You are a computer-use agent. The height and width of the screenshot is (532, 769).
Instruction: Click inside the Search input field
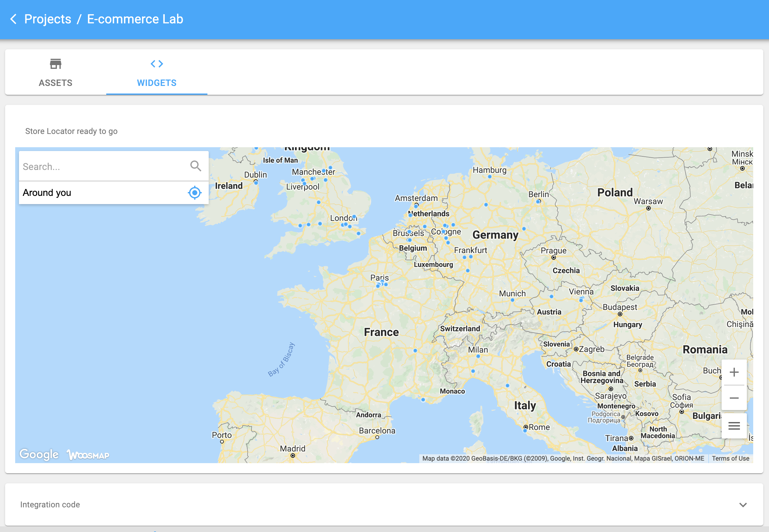point(100,166)
